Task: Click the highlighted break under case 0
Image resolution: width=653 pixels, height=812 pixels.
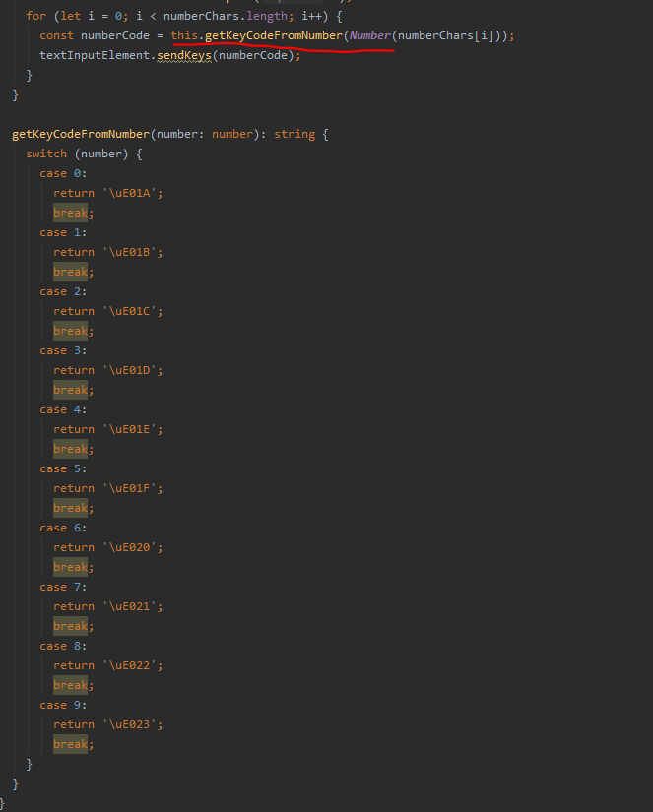Action: [71, 213]
